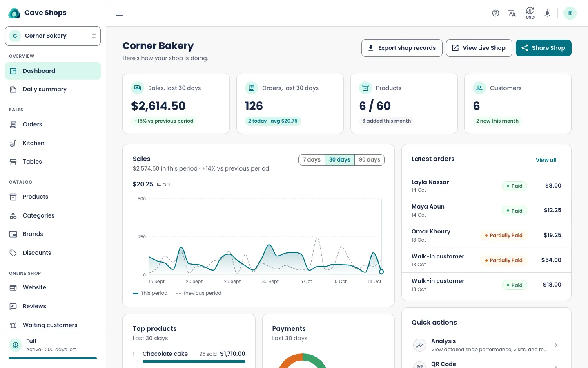
Task: Open the Daily summary page
Action: (53, 89)
